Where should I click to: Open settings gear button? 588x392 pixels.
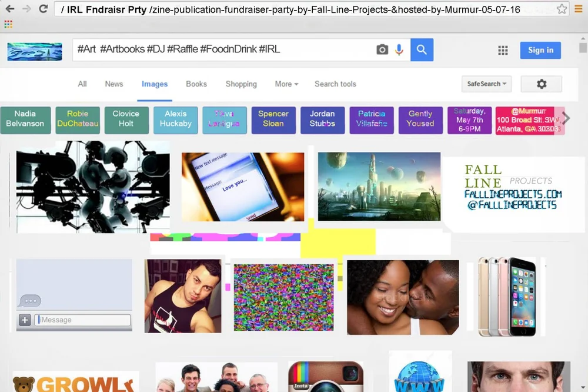click(541, 84)
